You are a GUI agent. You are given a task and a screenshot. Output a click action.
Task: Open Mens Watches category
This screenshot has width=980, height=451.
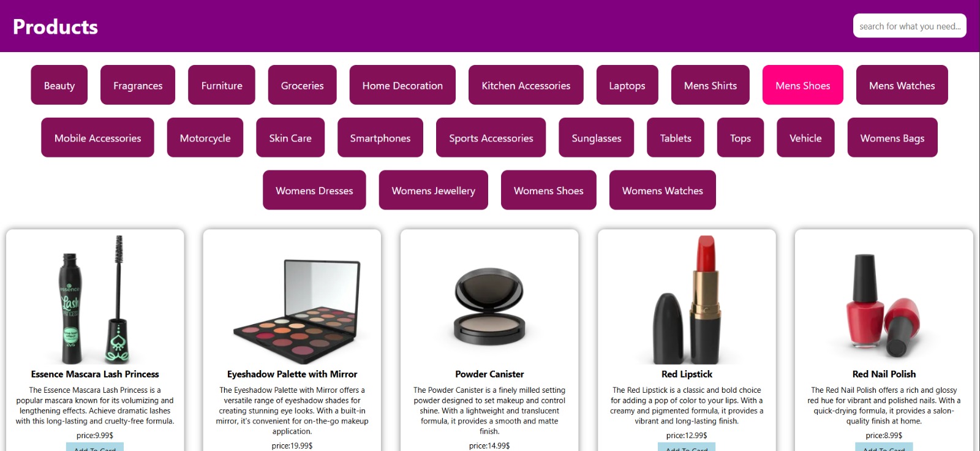(902, 85)
